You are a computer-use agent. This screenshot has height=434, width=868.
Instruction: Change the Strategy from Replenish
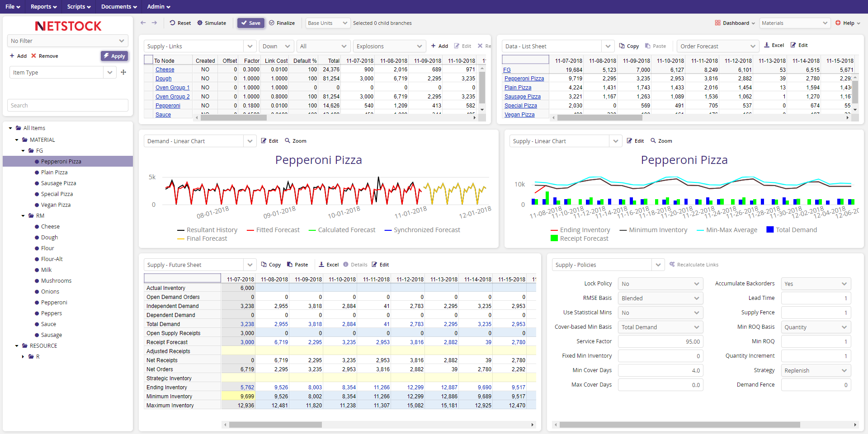click(x=816, y=370)
